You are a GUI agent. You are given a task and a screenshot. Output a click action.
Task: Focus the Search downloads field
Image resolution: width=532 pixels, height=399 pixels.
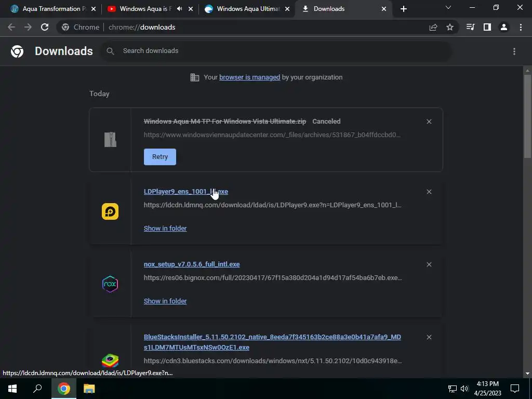276,51
